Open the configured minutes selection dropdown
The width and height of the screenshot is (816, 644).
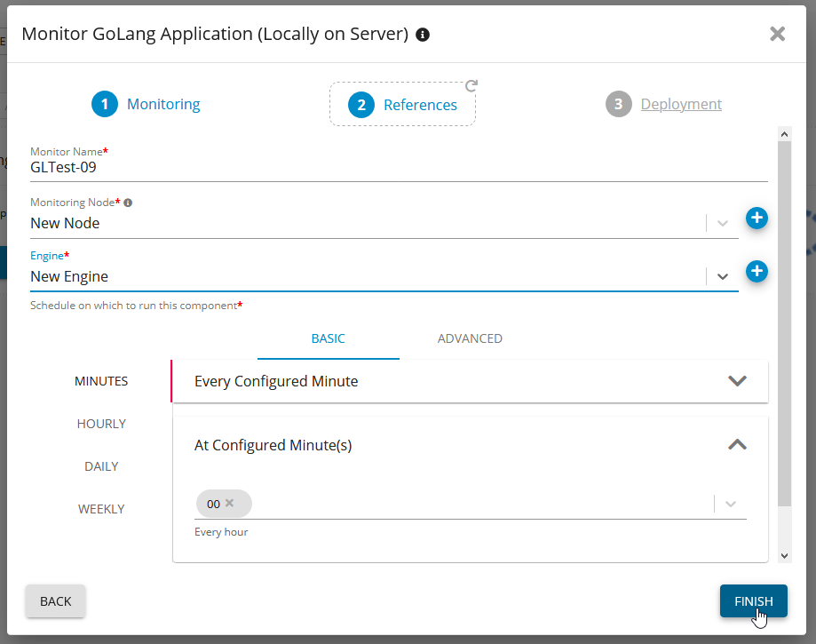pyautogui.click(x=730, y=504)
